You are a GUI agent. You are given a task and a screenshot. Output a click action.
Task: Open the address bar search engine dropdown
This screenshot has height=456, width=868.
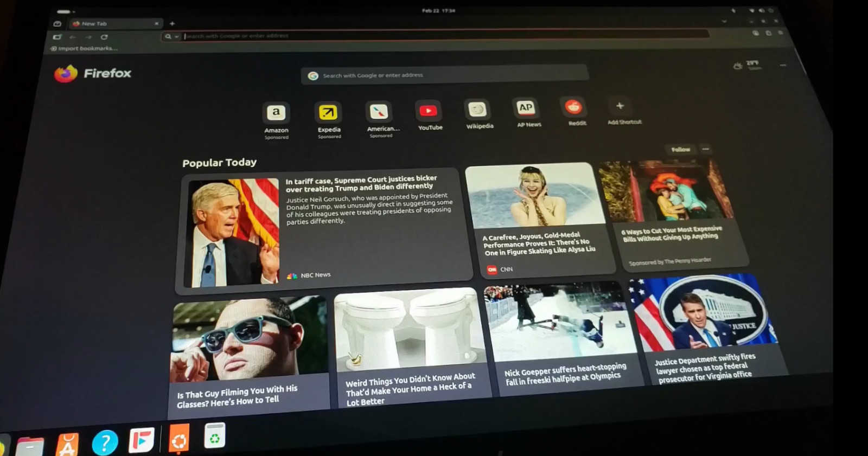coord(171,36)
